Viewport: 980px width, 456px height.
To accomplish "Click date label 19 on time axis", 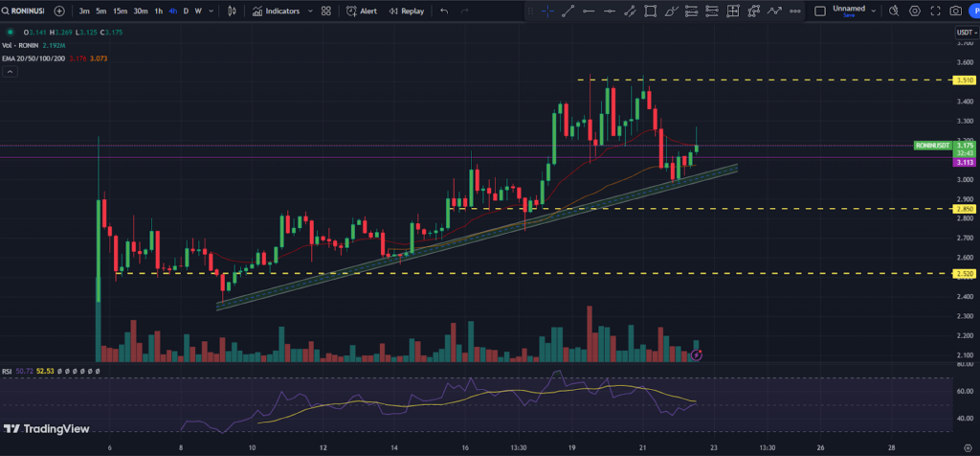I will pos(572,448).
